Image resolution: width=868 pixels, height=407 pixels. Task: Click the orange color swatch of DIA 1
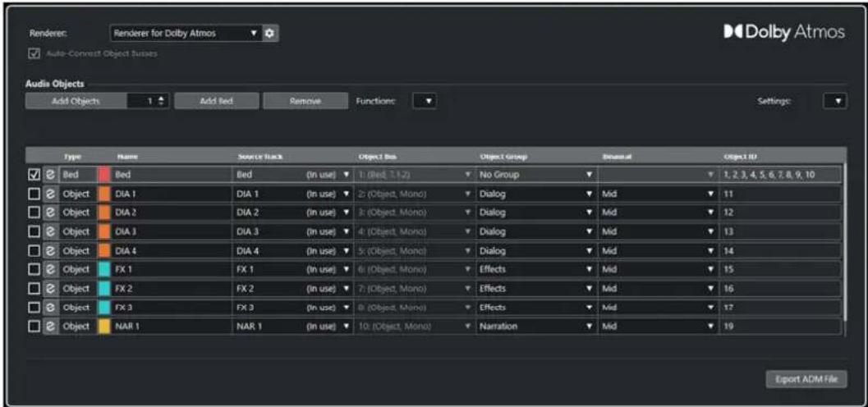pyautogui.click(x=103, y=194)
